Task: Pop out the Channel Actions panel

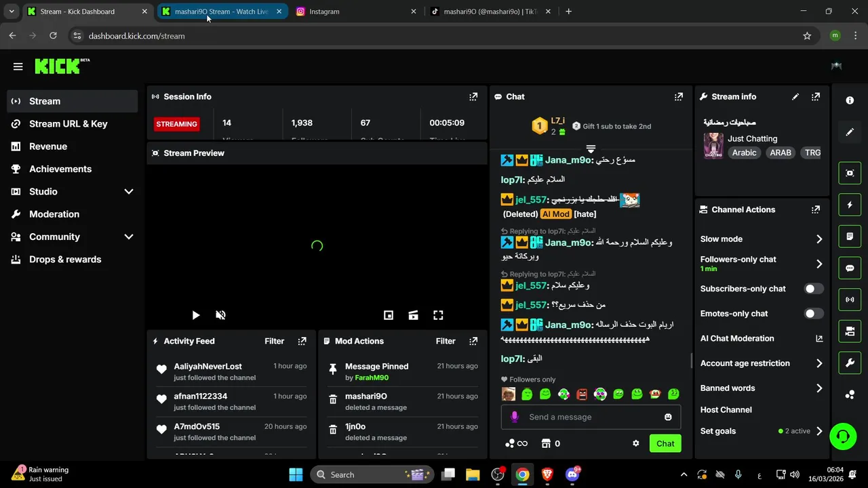Action: click(x=816, y=210)
